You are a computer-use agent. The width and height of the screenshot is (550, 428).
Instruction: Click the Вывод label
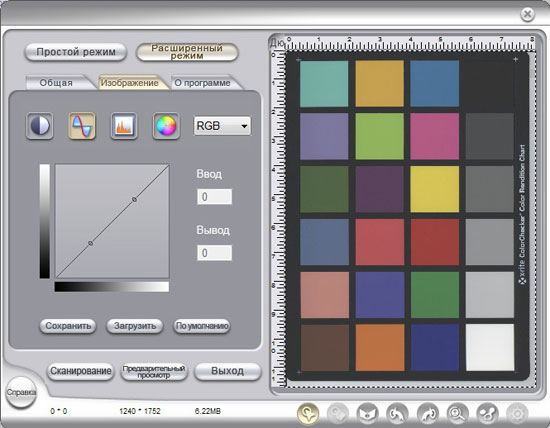[213, 230]
